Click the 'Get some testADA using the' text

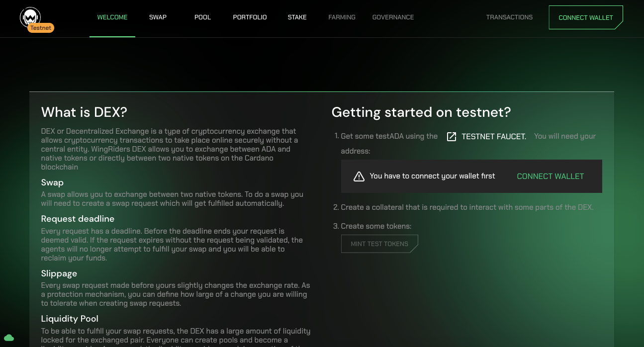point(389,136)
